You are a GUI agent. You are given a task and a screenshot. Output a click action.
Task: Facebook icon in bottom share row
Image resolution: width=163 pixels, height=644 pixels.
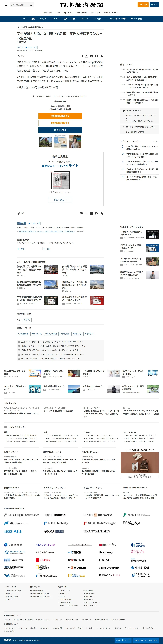click(x=96, y=213)
